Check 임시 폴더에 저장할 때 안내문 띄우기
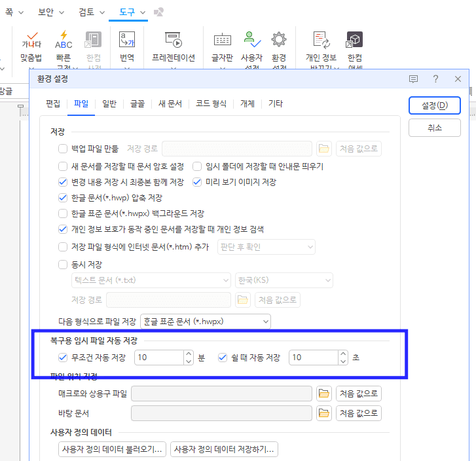The height and width of the screenshot is (461, 476). tap(197, 166)
